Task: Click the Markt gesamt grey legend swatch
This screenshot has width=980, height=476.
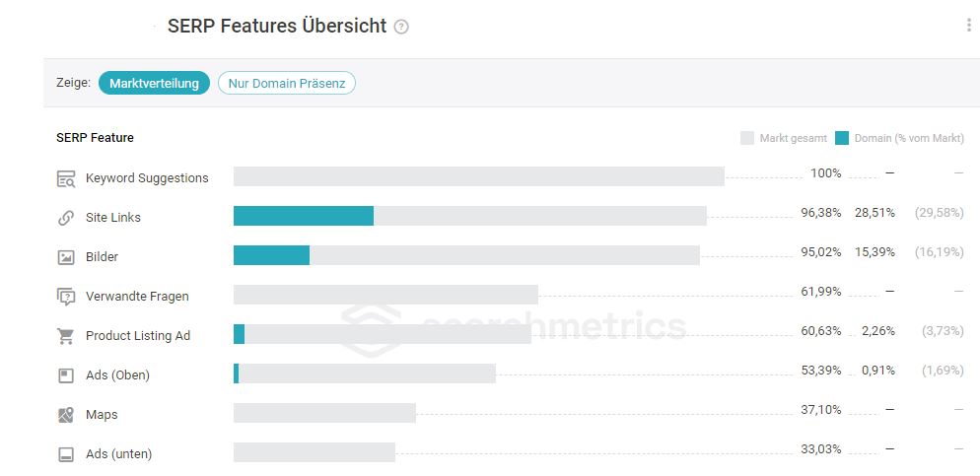Action: (747, 138)
